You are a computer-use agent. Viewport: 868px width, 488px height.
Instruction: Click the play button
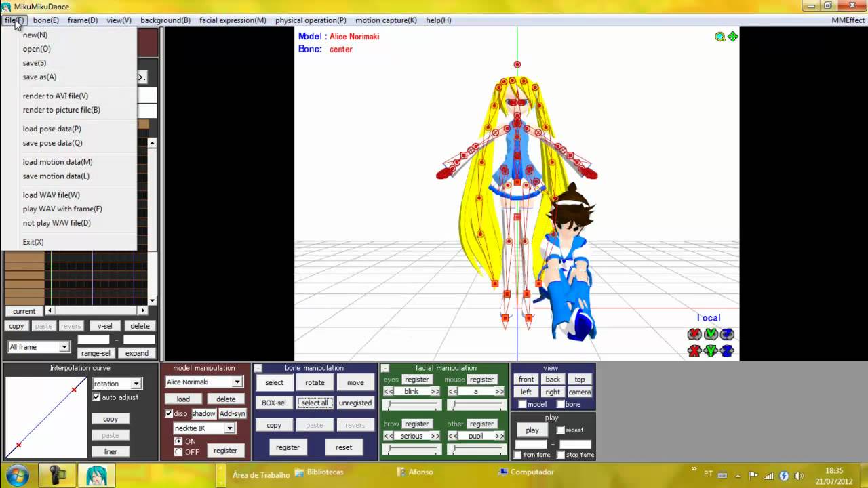[x=532, y=430]
